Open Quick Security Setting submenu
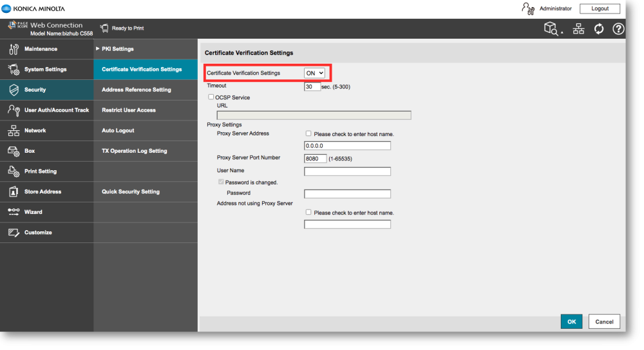644x350 pixels. coord(146,191)
